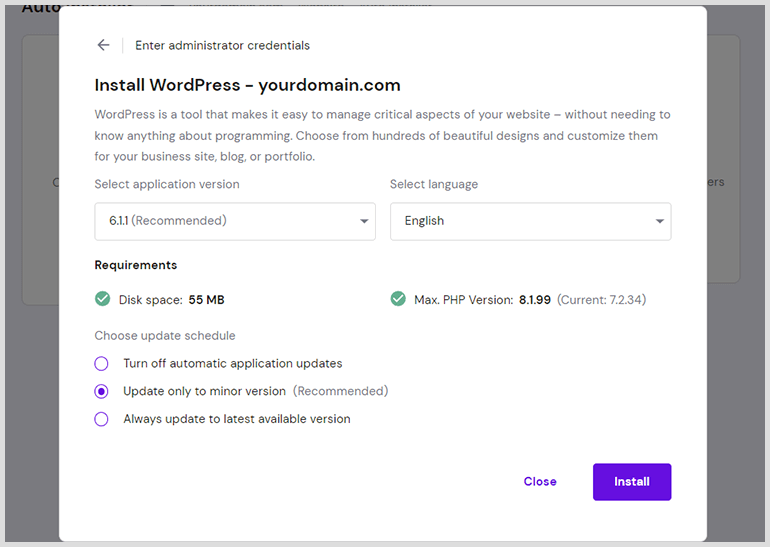Open the application version dropdown

coord(235,221)
